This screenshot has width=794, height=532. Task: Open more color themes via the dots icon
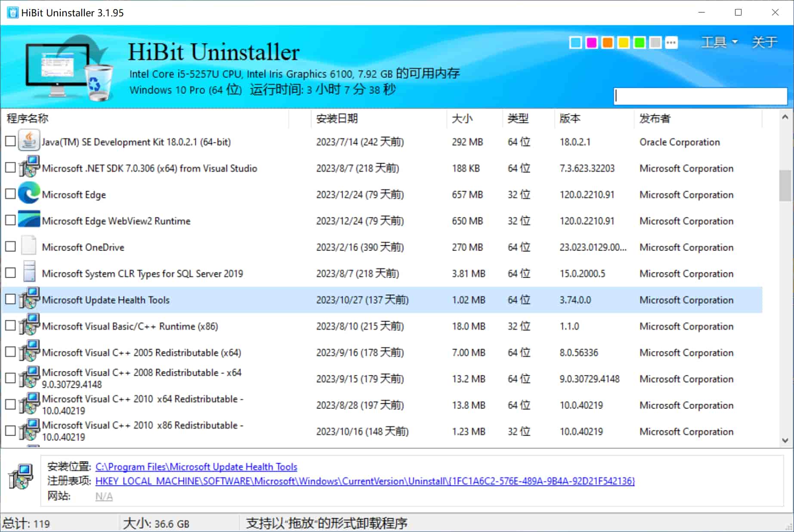pos(671,43)
